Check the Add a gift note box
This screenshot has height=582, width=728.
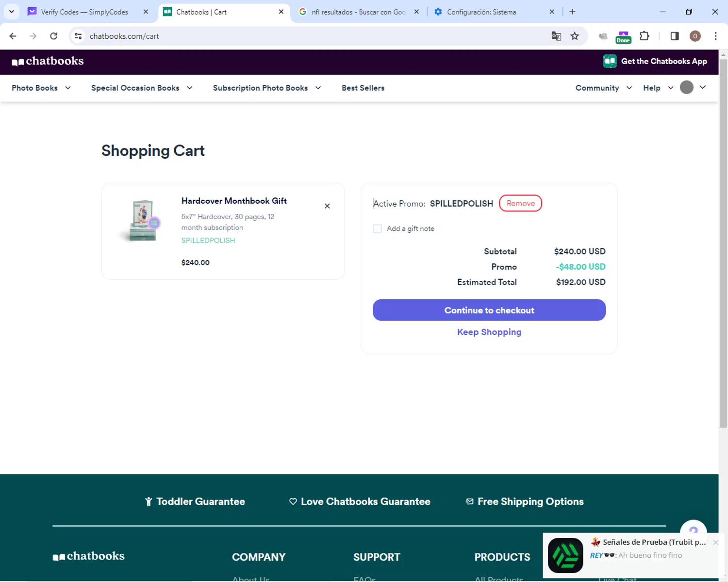(x=377, y=228)
